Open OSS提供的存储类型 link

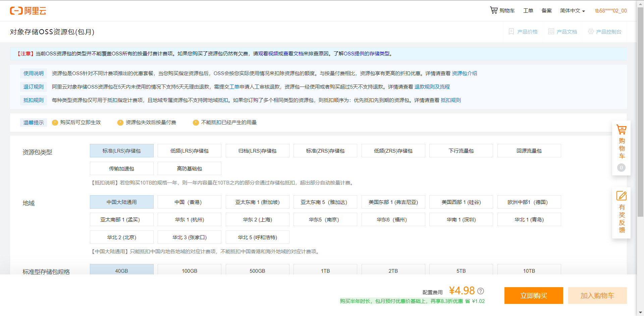367,54
